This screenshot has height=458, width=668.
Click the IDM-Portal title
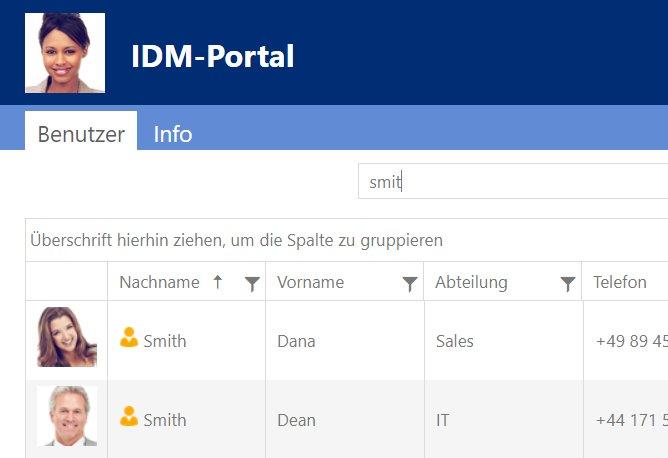[x=212, y=56]
